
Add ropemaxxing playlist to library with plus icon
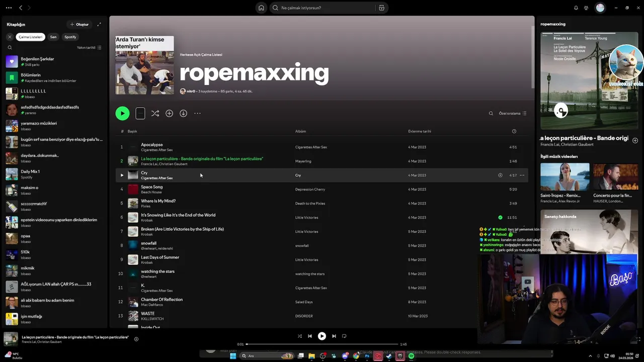pyautogui.click(x=169, y=113)
